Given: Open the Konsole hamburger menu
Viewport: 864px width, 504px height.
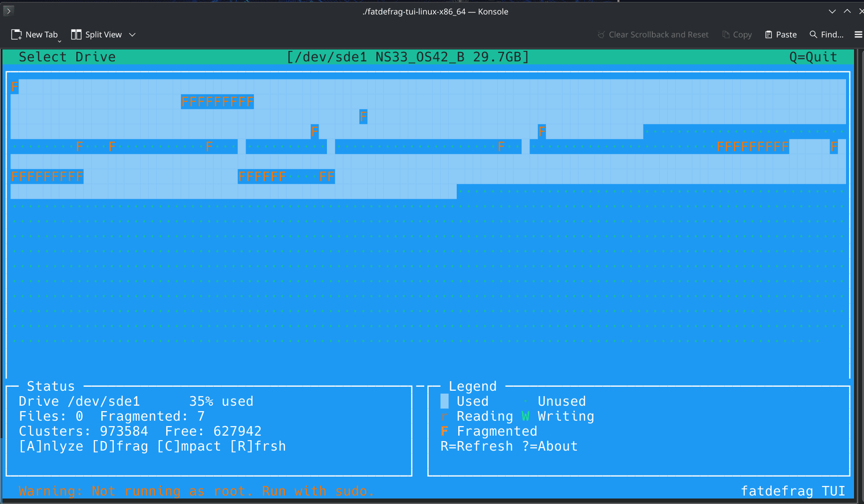Looking at the screenshot, I should pos(858,34).
